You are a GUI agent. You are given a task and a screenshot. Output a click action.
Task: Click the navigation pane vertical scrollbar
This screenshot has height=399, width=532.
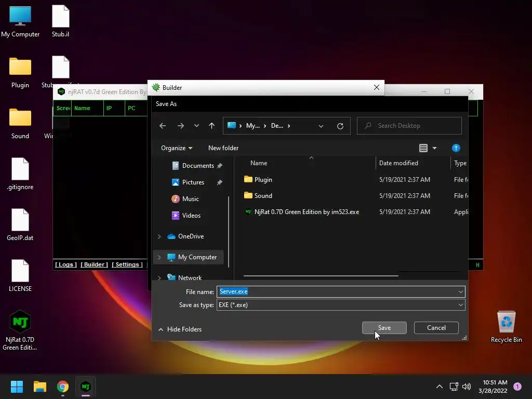tap(229, 231)
